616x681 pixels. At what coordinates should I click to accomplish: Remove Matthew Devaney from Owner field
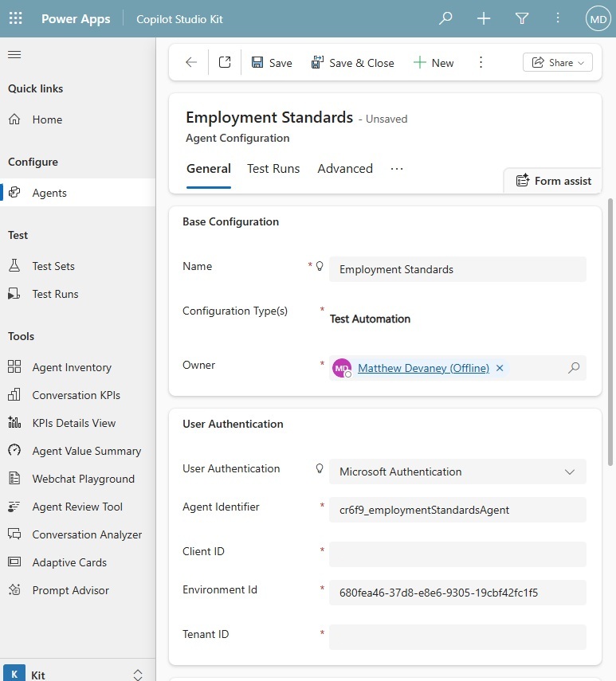[500, 368]
